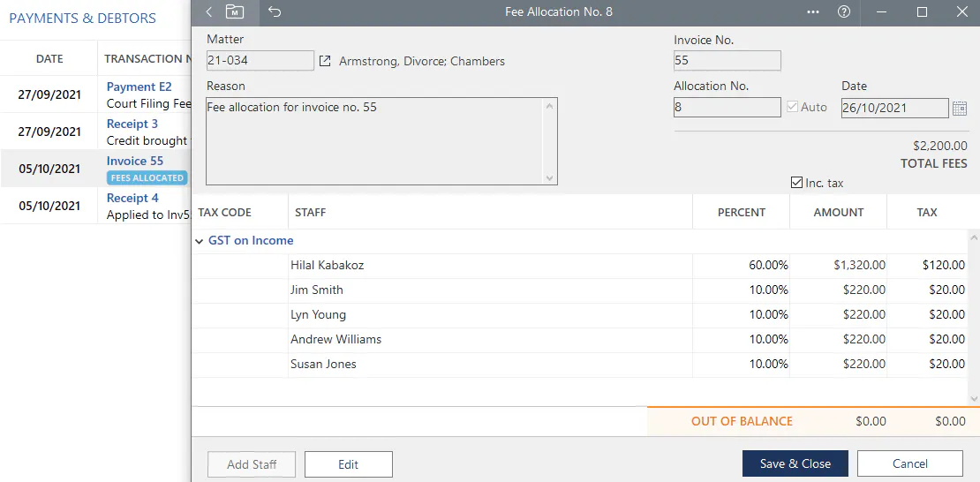
Task: Click the Edit button
Action: point(348,463)
